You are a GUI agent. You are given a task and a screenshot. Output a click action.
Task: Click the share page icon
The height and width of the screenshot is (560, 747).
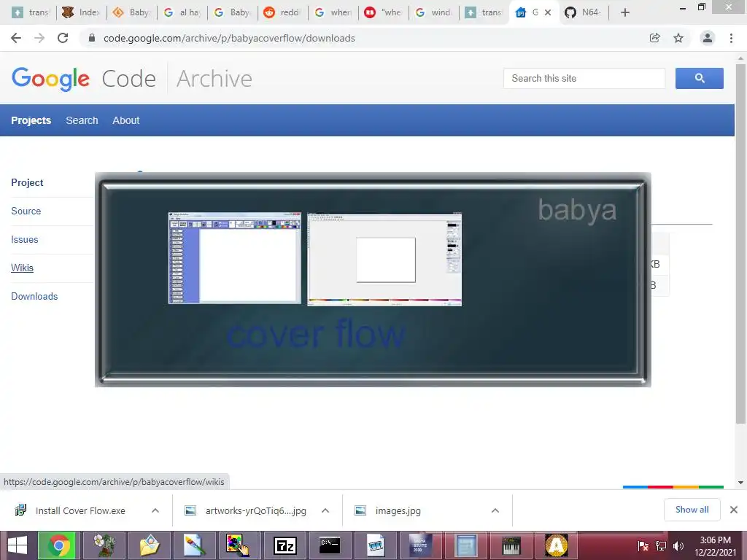pos(655,38)
